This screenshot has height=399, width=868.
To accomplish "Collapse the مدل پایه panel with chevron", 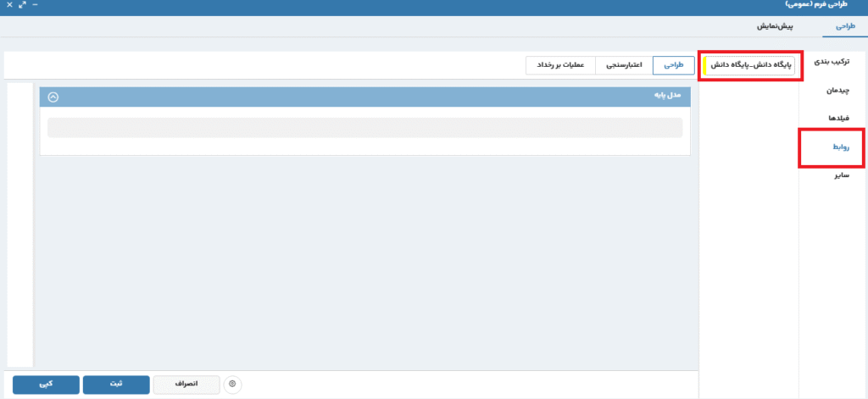I will click(53, 97).
